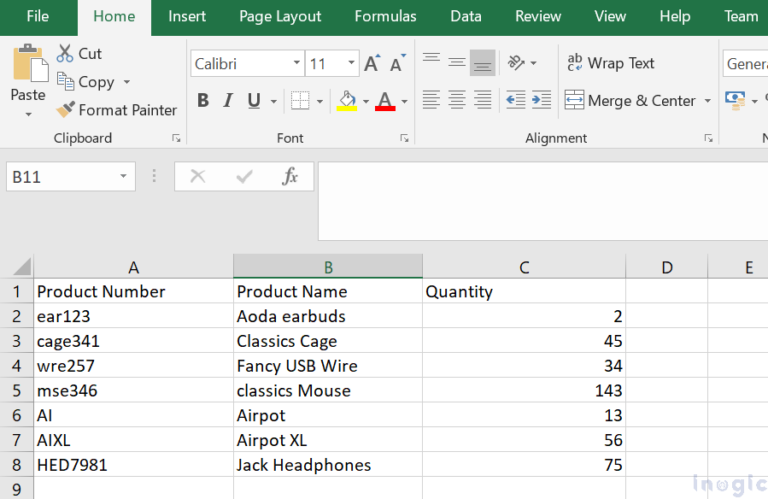Image resolution: width=768 pixels, height=499 pixels.
Task: Expand the Merge & Center dropdown arrow
Action: click(707, 101)
